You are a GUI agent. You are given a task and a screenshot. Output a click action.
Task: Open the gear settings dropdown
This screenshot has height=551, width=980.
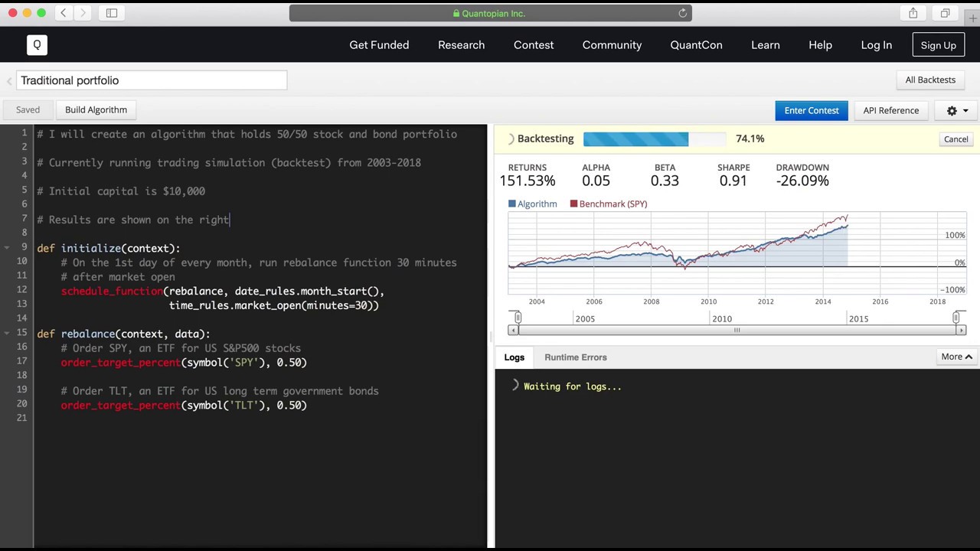(x=957, y=110)
